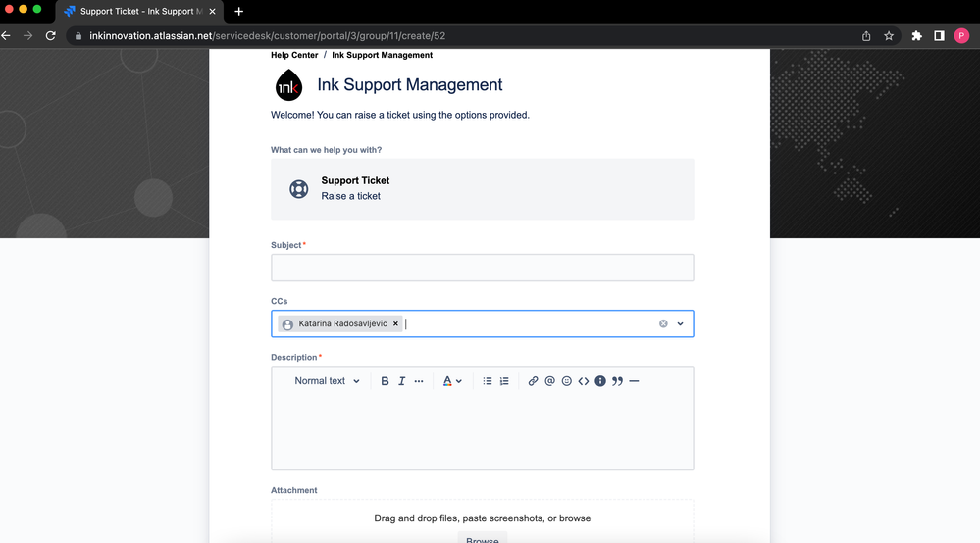
Task: Bookmark this page with the star
Action: click(889, 36)
